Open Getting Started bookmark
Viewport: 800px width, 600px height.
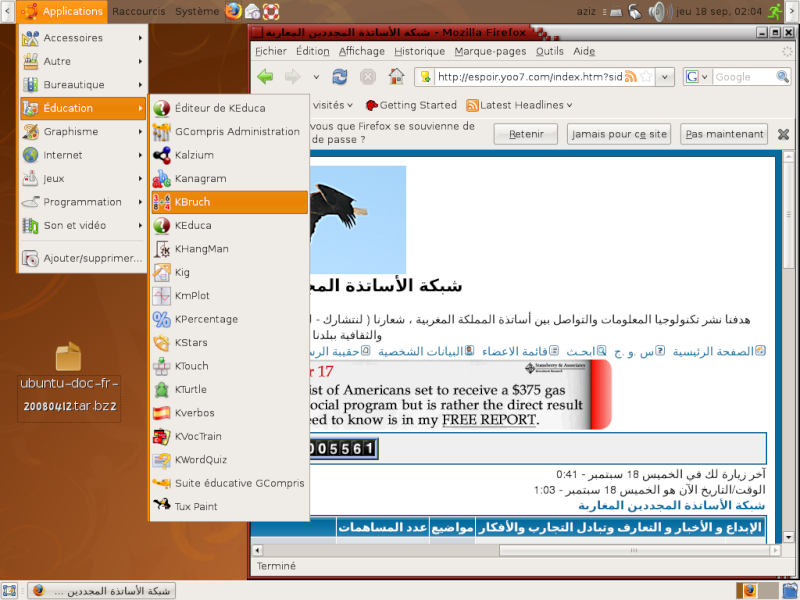pyautogui.click(x=411, y=105)
